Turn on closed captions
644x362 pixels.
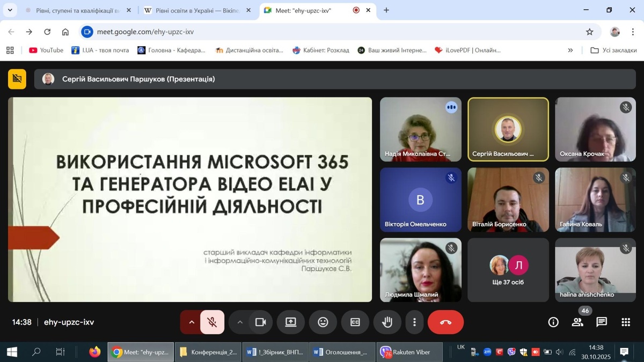coord(355,322)
